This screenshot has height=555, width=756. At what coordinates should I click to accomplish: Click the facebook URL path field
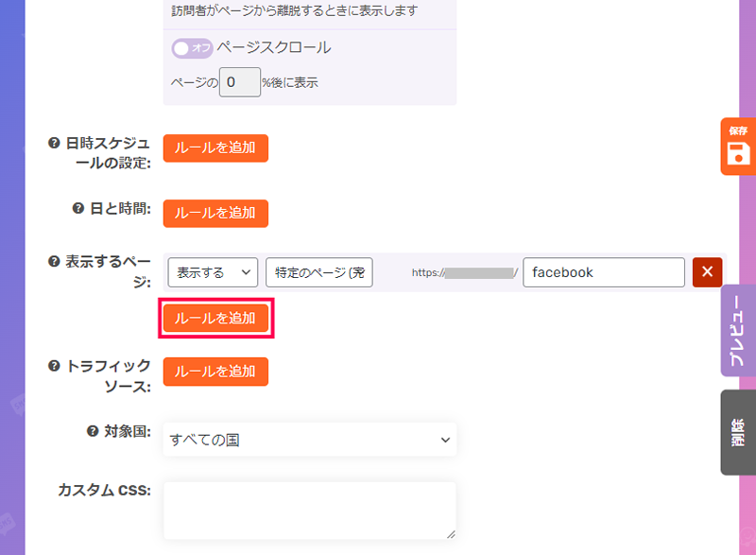coord(604,272)
